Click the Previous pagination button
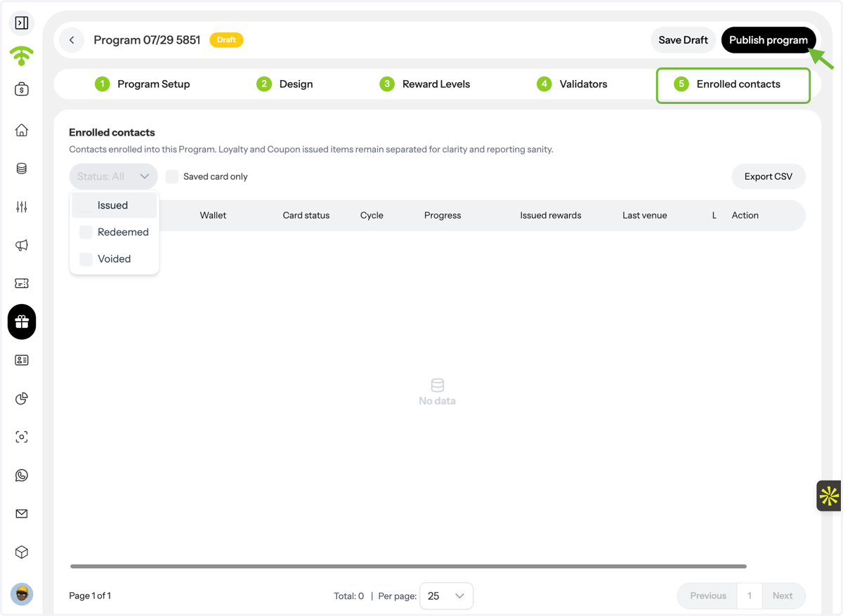Image resolution: width=843 pixels, height=616 pixels. coord(707,596)
